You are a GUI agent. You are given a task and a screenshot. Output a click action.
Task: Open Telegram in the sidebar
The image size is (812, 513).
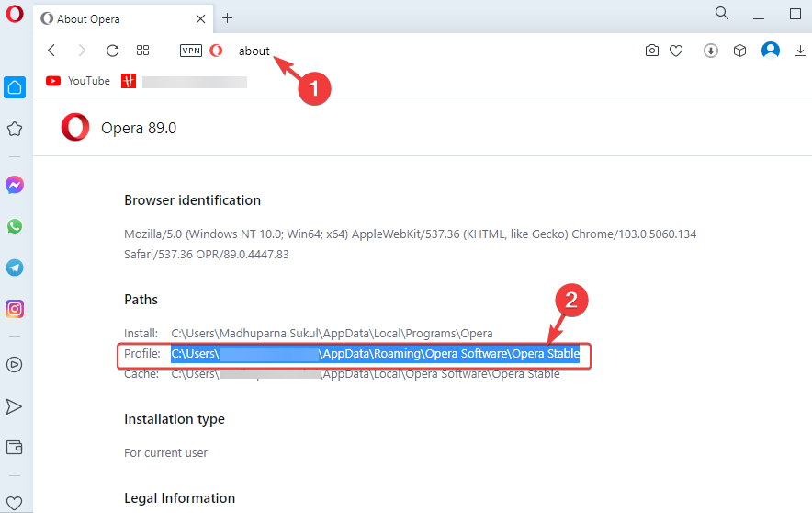click(x=15, y=268)
